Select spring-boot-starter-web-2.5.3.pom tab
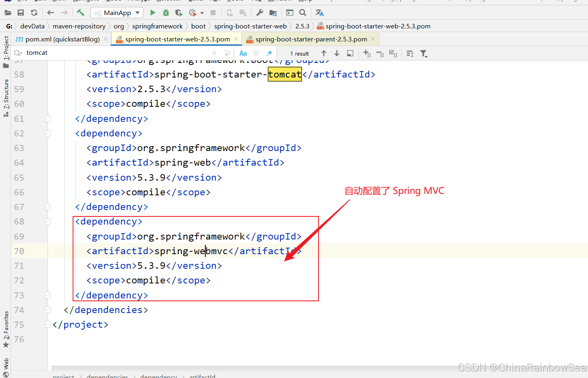 click(177, 39)
